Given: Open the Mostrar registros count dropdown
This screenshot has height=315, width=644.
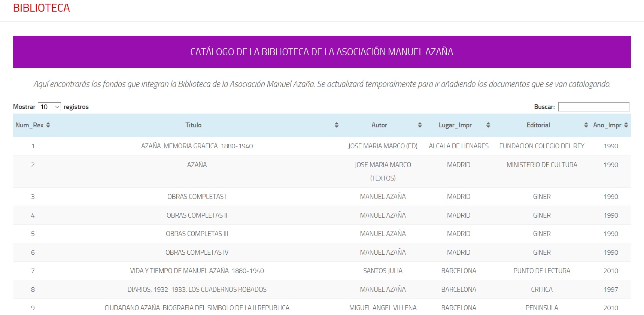Looking at the screenshot, I should pos(49,107).
